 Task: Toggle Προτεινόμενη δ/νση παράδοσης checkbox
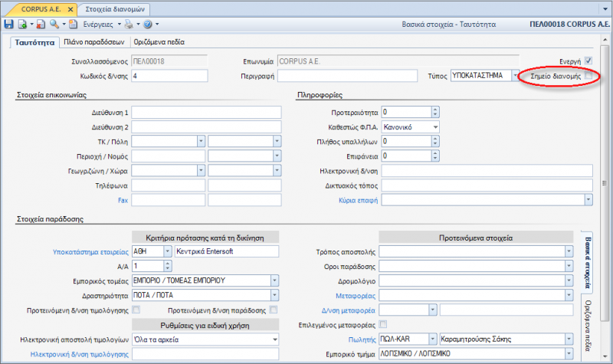coord(274,310)
